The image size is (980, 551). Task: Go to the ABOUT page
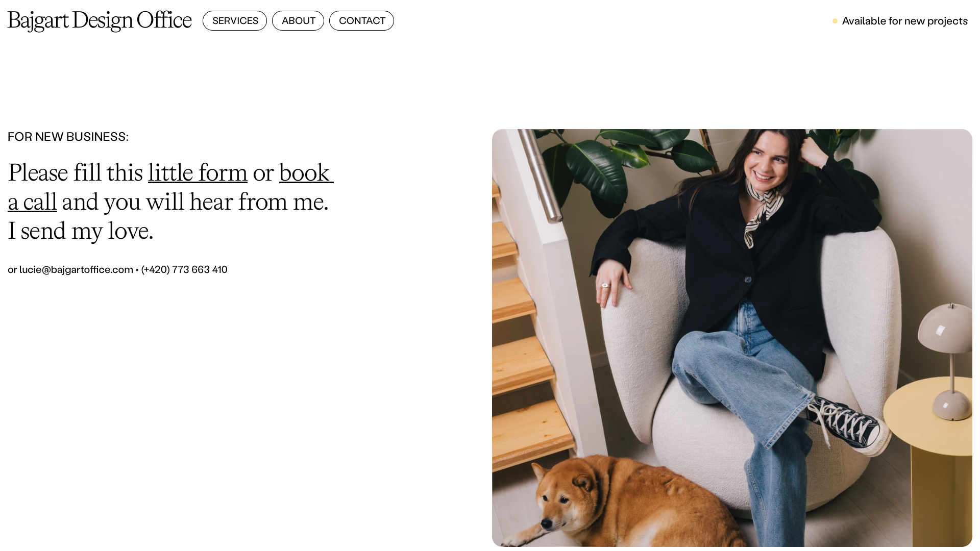point(298,21)
